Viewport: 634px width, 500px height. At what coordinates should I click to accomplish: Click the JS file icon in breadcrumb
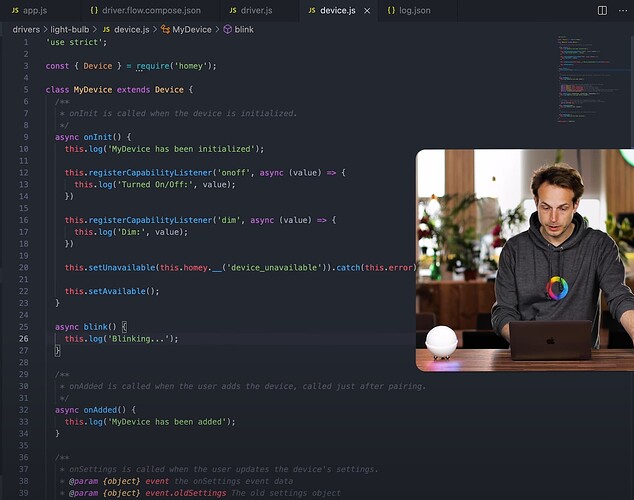(x=106, y=30)
